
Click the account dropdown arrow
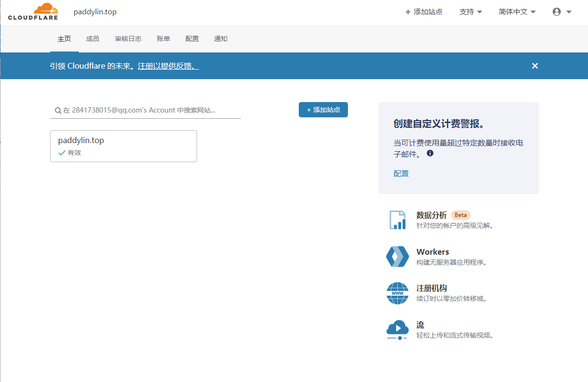[x=569, y=12]
